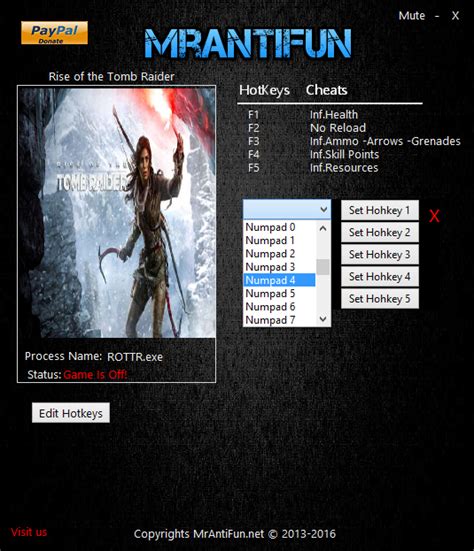
Task: Click the F5 hotkey label
Action: tap(253, 168)
